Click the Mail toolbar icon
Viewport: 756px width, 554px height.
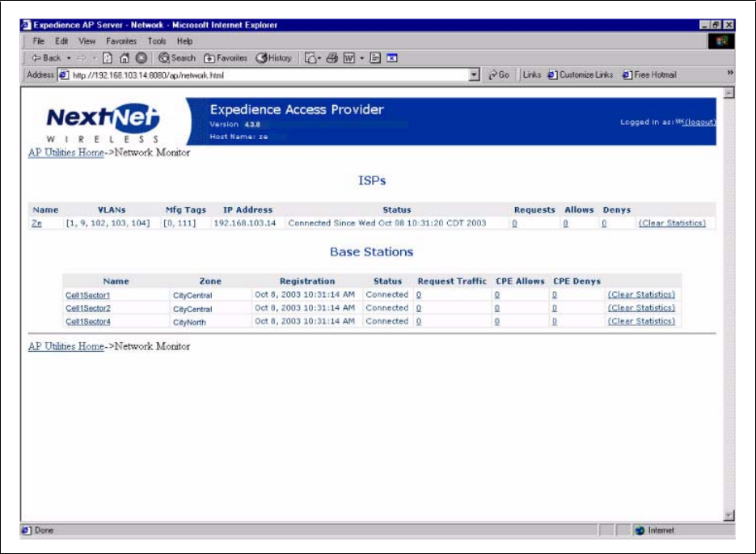(311, 58)
